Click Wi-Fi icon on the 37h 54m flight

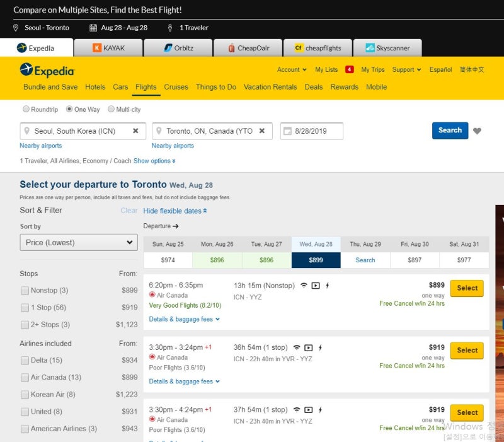(x=297, y=410)
